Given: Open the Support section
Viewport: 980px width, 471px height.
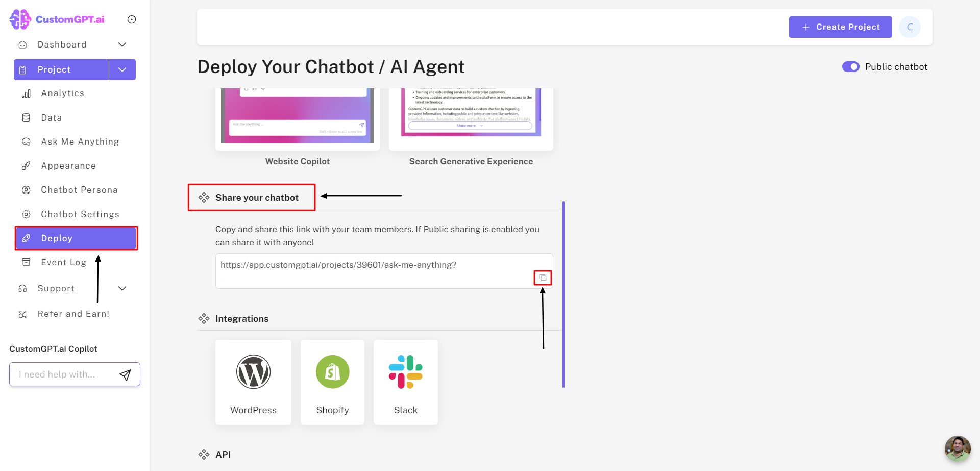Looking at the screenshot, I should click(x=56, y=288).
